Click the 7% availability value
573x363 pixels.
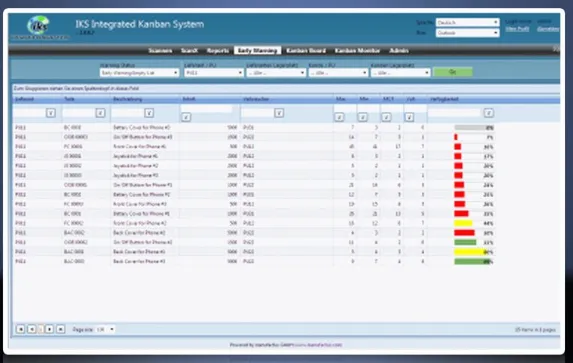coord(490,137)
